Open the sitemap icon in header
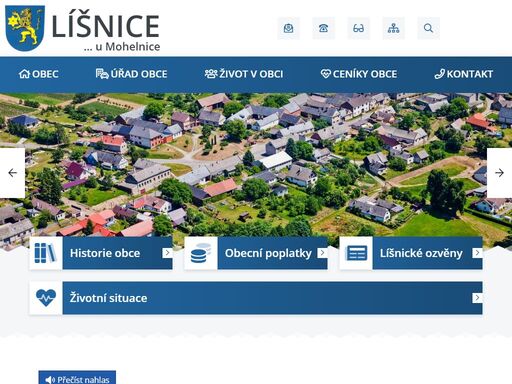Screen dimensions: 512x384 tap(393, 28)
